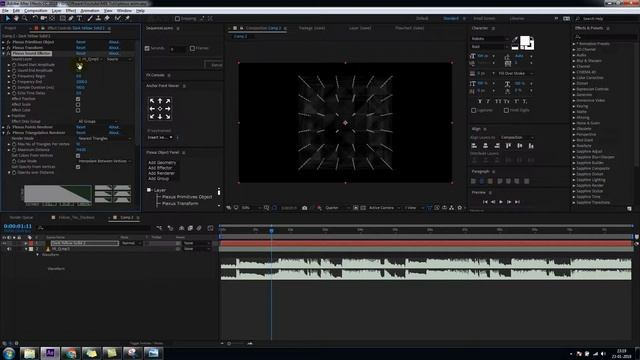Click the Character panel fill color swatch

525,40
